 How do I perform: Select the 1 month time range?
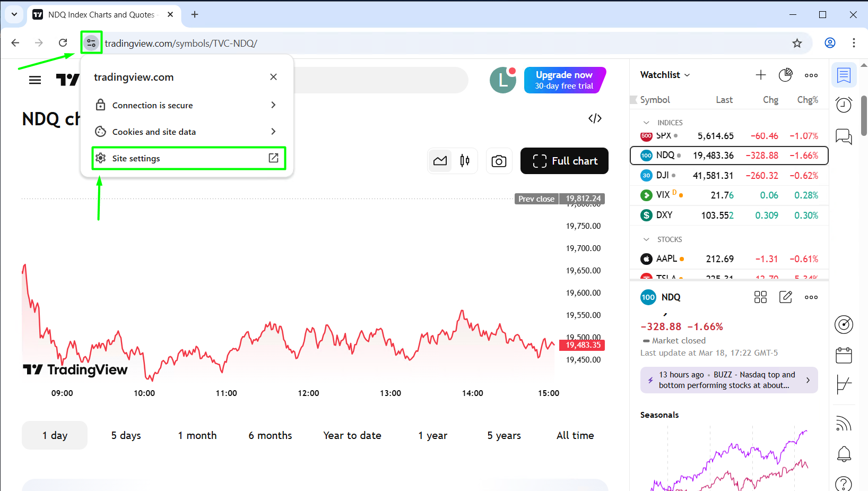point(197,435)
